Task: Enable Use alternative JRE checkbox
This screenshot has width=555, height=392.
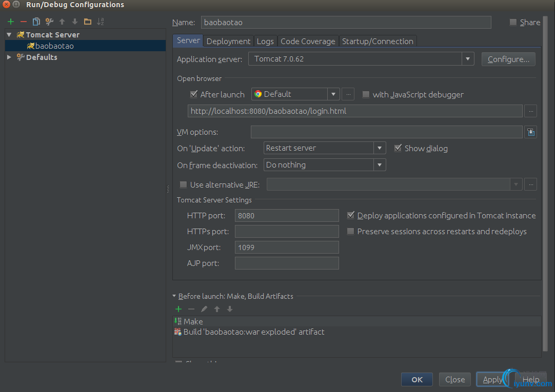Action: (183, 184)
